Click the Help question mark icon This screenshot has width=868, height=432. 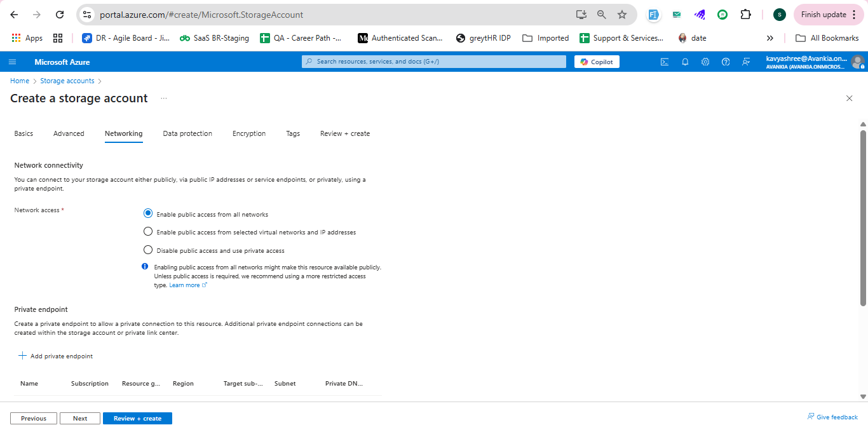point(726,62)
